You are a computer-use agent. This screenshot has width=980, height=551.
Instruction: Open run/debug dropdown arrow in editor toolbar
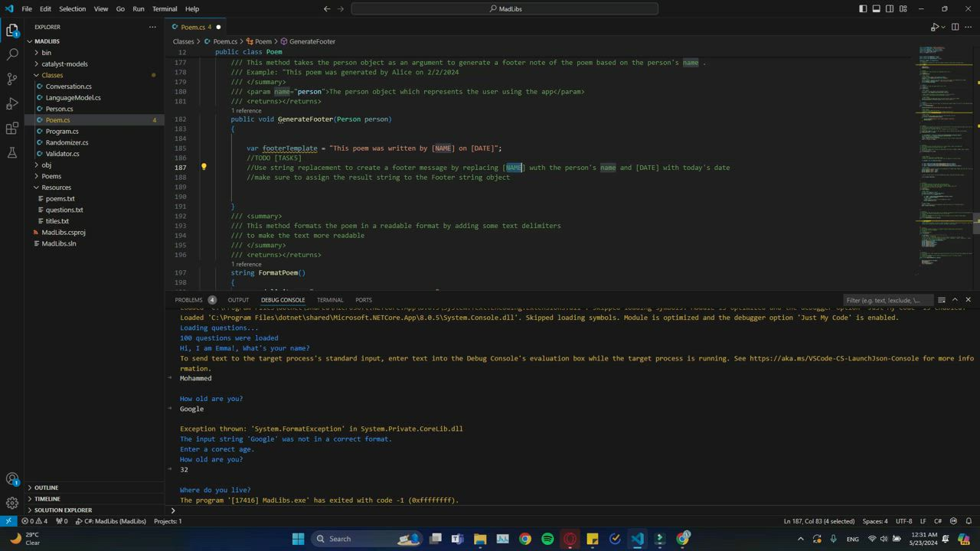coord(943,27)
